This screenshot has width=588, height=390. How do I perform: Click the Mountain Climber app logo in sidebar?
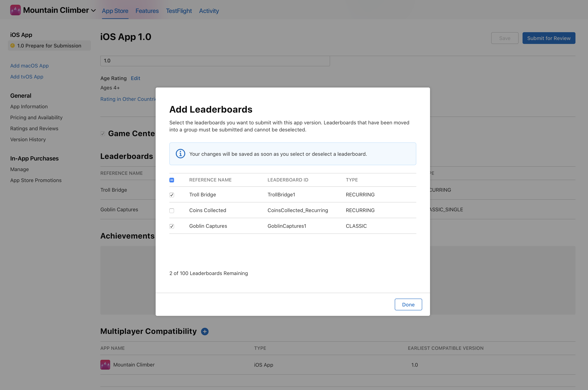[x=14, y=10]
